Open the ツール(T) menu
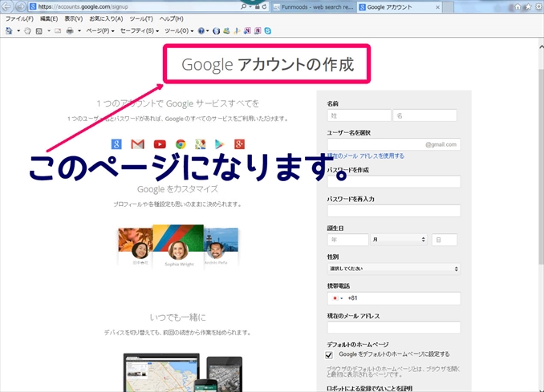The image size is (544, 392). [x=141, y=18]
